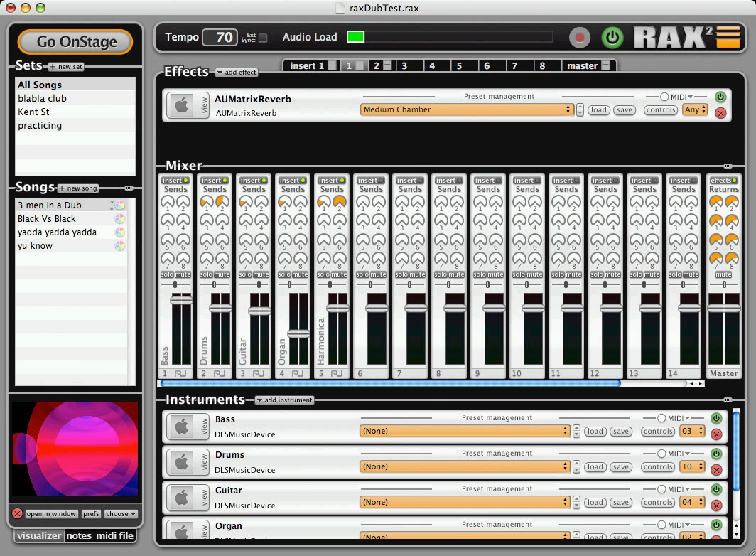Open the add effect dropdown
This screenshot has height=556, width=756.
pos(236,73)
